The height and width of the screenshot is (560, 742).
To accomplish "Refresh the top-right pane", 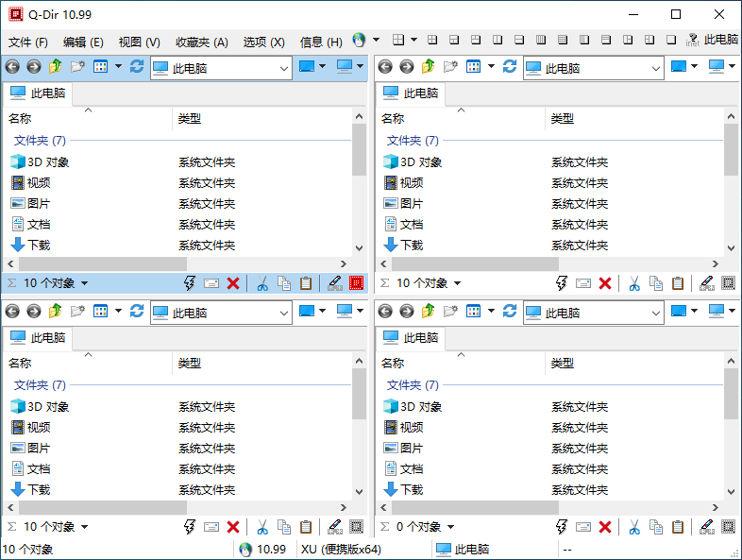I will point(510,67).
